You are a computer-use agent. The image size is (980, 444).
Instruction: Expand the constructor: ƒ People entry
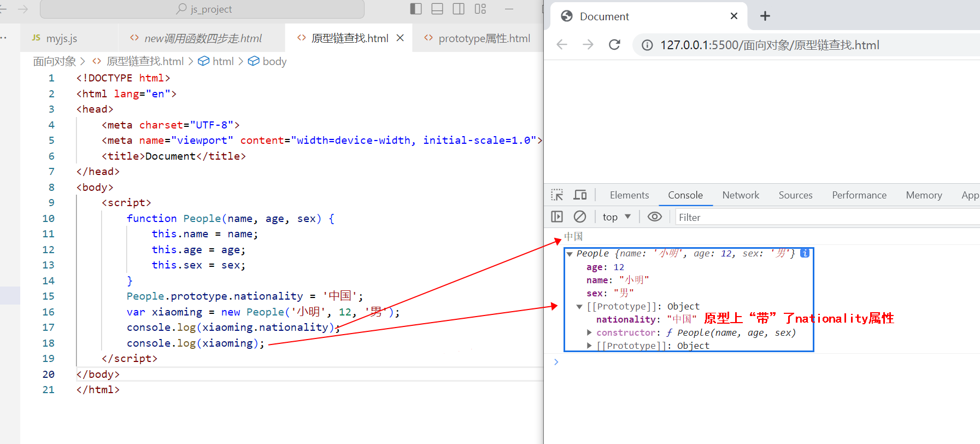(x=589, y=332)
